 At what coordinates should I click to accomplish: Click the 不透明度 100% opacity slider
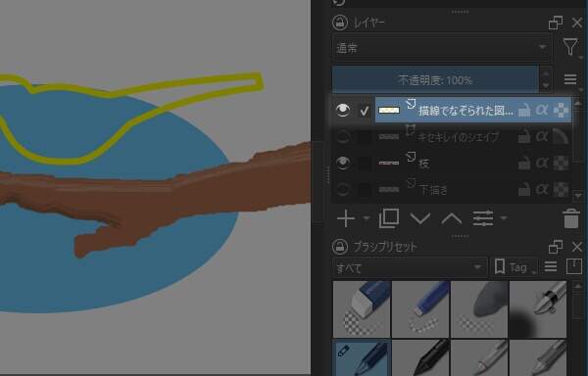click(x=435, y=79)
